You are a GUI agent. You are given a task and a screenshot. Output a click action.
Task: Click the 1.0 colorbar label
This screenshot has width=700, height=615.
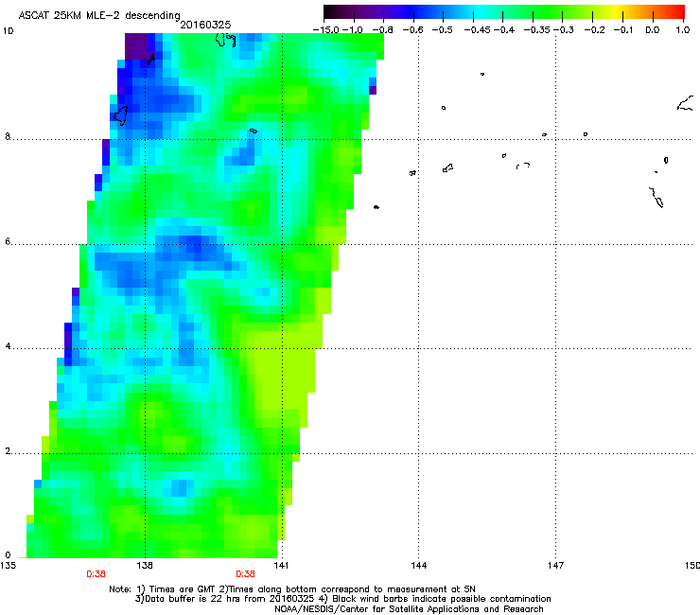click(x=683, y=30)
